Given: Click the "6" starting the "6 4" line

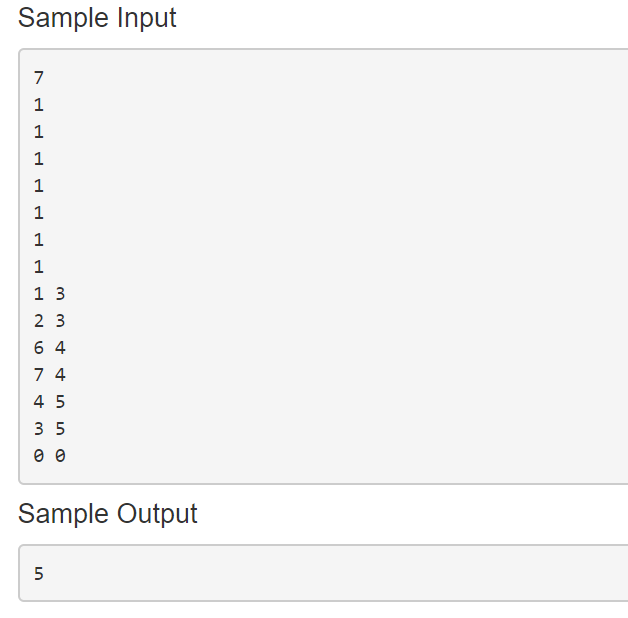Looking at the screenshot, I should click(39, 348).
